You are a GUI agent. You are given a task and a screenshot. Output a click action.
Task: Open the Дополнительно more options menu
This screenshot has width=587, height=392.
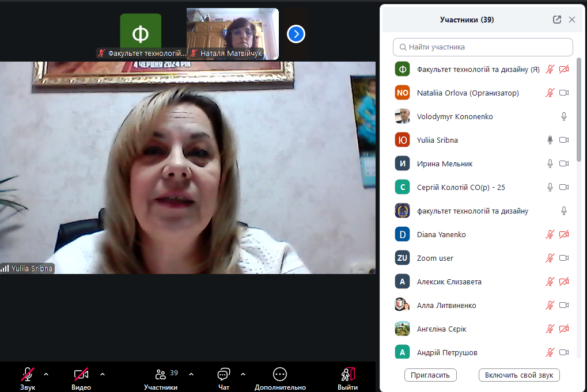(x=280, y=375)
